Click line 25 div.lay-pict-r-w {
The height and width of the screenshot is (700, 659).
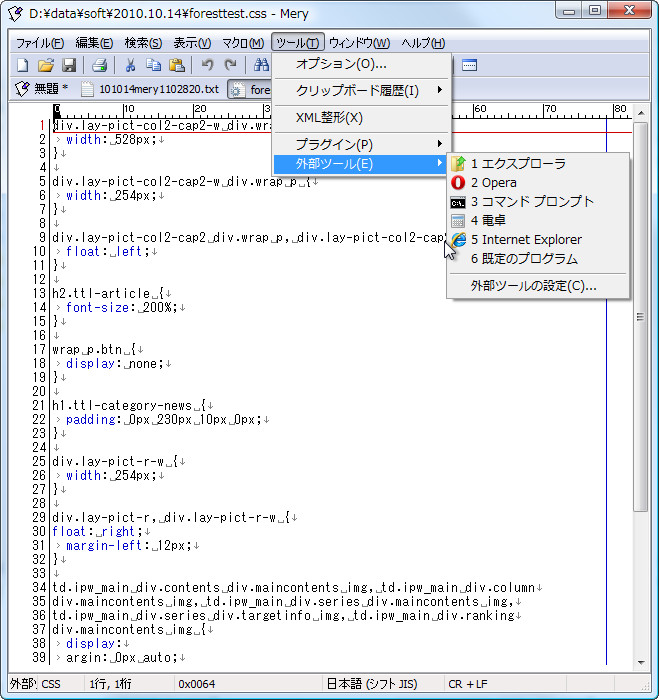(115, 461)
